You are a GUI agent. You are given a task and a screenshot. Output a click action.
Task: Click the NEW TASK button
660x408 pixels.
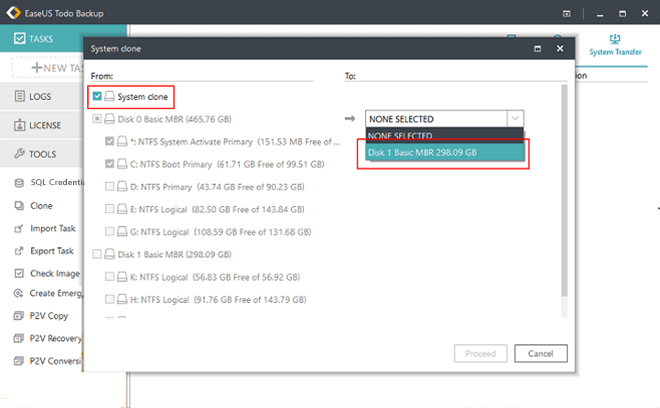[x=48, y=67]
